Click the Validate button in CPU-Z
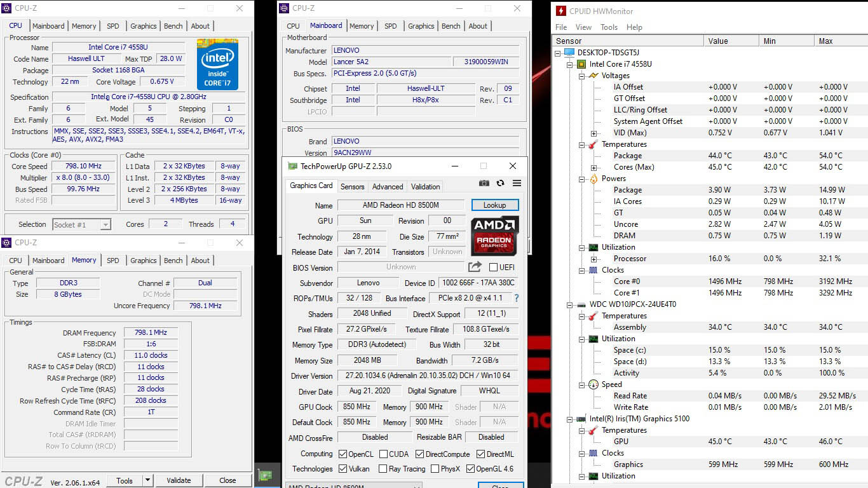This screenshot has width=868, height=488. click(179, 480)
